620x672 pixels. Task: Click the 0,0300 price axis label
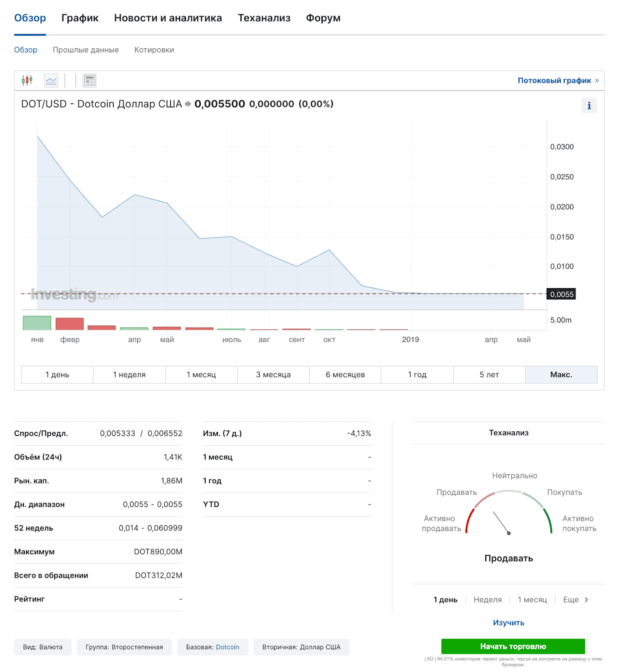coord(562,147)
